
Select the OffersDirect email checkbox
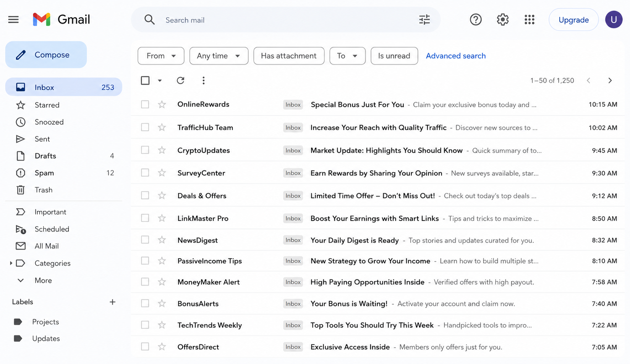pyautogui.click(x=145, y=346)
